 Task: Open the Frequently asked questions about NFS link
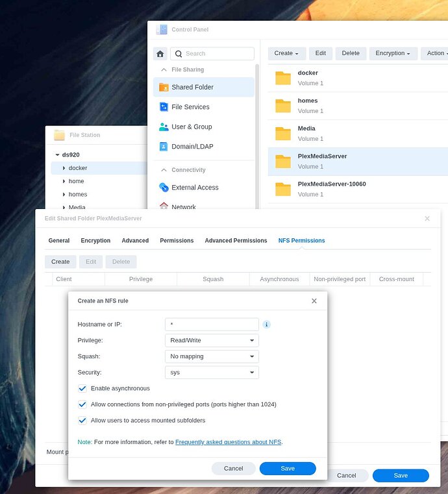(x=228, y=442)
